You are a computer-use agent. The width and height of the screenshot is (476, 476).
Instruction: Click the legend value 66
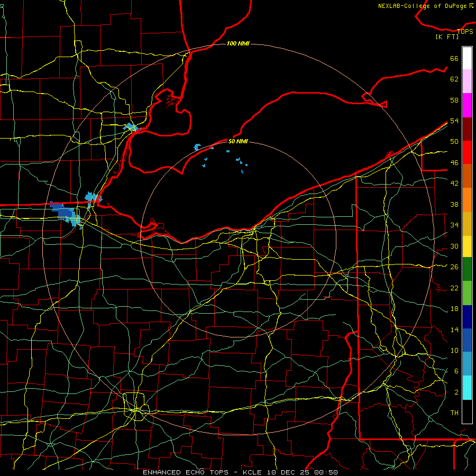[454, 59]
